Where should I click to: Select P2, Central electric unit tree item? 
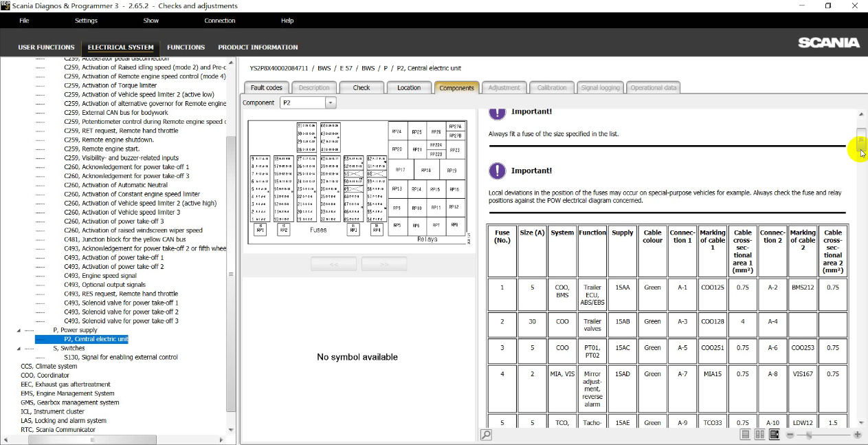pyautogui.click(x=96, y=339)
